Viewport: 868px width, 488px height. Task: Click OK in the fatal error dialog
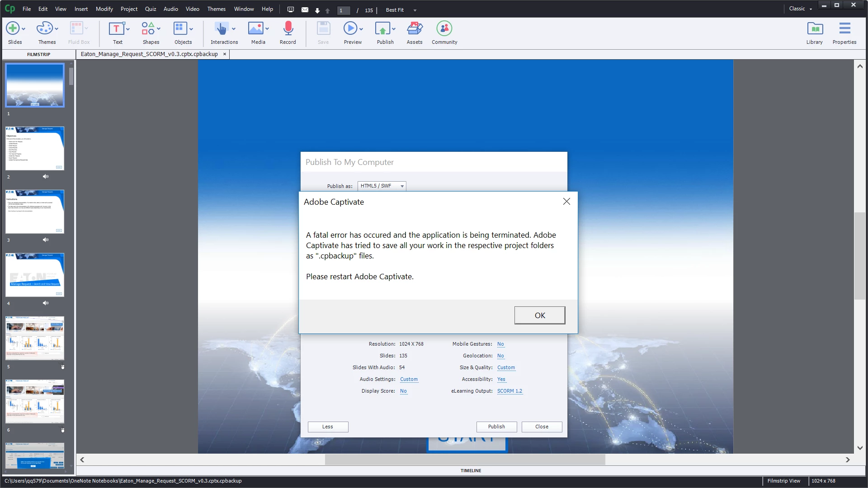(x=540, y=315)
